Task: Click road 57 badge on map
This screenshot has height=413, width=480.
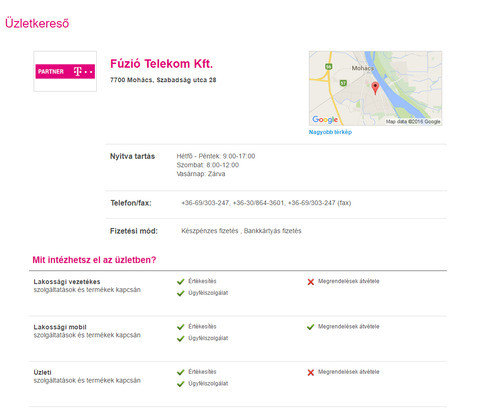Action: pyautogui.click(x=343, y=83)
